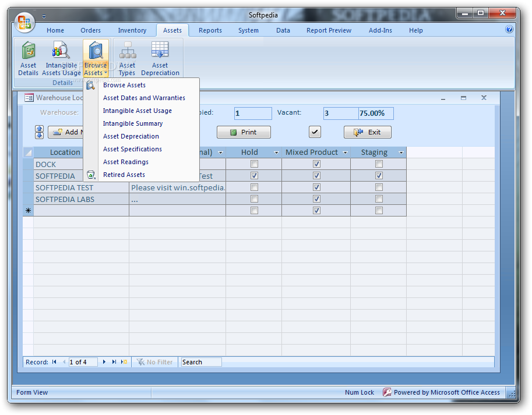Toggle Hold for SOFTPEDIA TEST row
The height and width of the screenshot is (415, 532).
pos(254,187)
